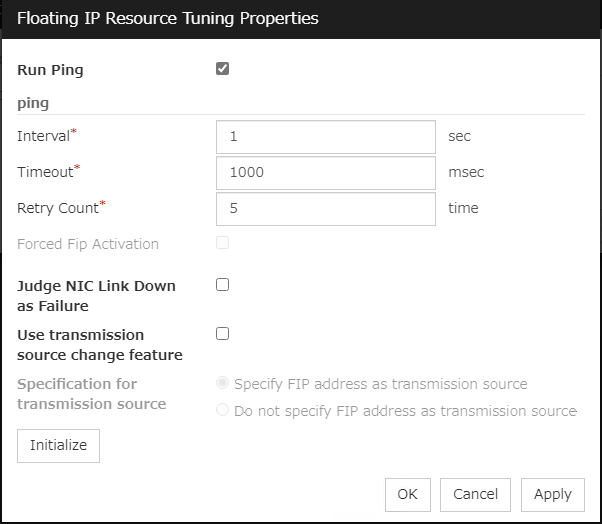Image resolution: width=602 pixels, height=524 pixels.
Task: Apply the tuning properties changes
Action: tap(552, 494)
